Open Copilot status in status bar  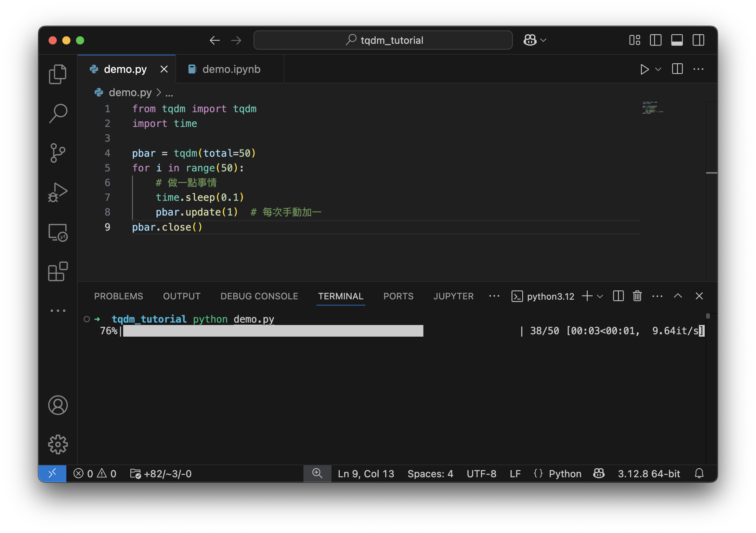point(599,474)
